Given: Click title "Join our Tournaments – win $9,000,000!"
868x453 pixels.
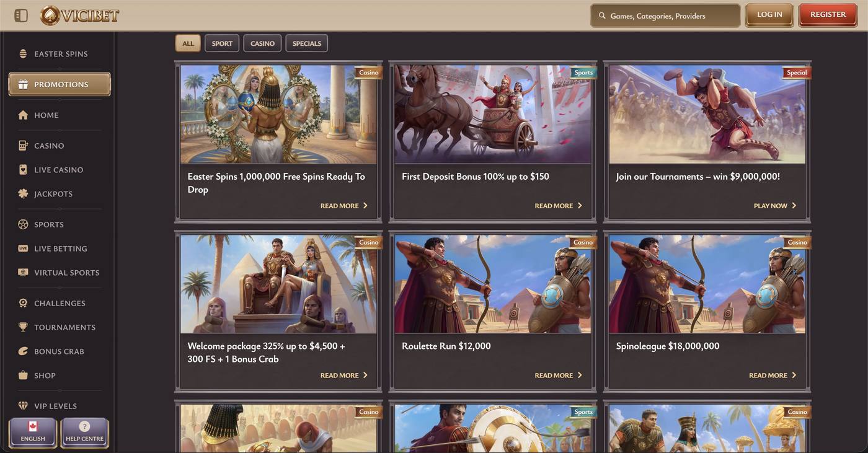Looking at the screenshot, I should (698, 177).
